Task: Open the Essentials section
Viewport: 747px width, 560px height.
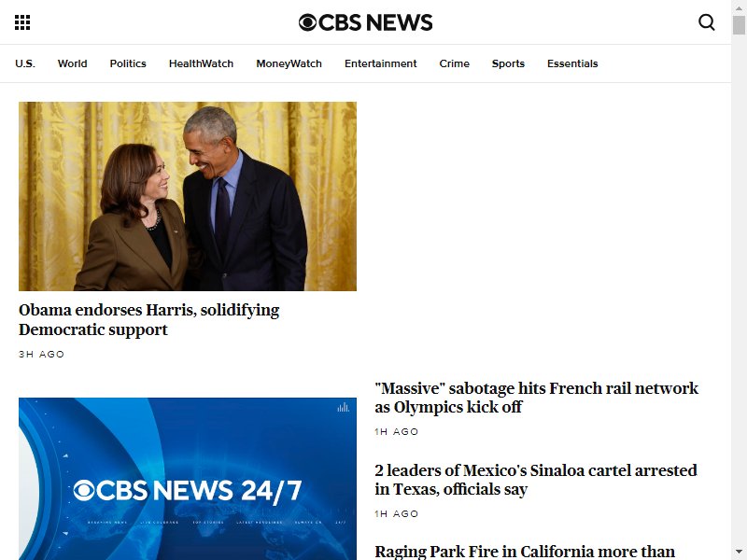Action: tap(572, 63)
